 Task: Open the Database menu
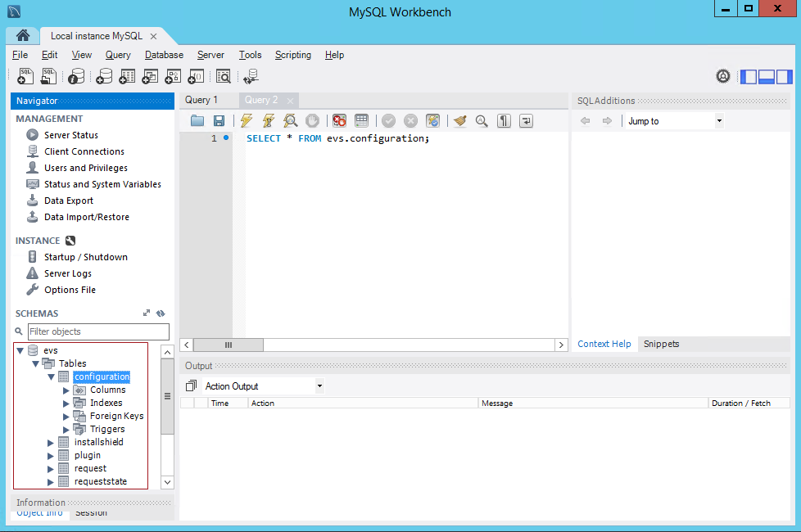pyautogui.click(x=164, y=55)
